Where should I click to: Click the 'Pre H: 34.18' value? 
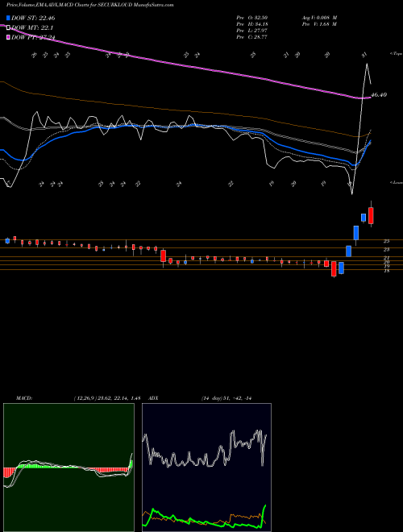coord(252,24)
